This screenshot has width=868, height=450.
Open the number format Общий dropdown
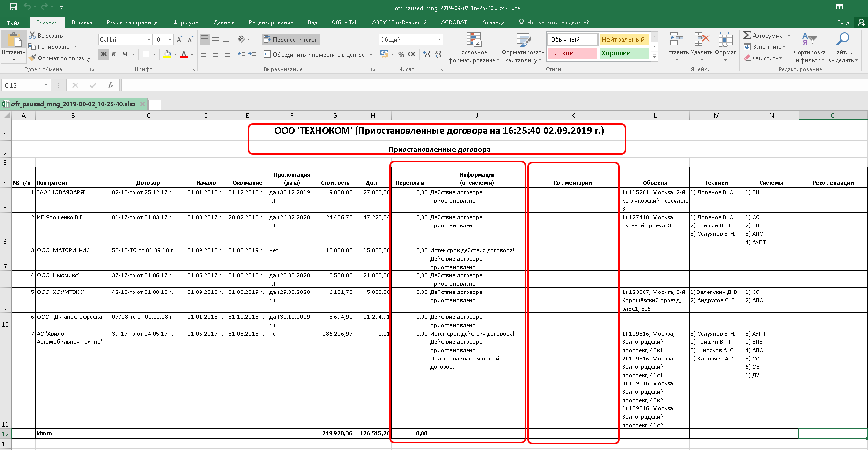click(x=439, y=39)
